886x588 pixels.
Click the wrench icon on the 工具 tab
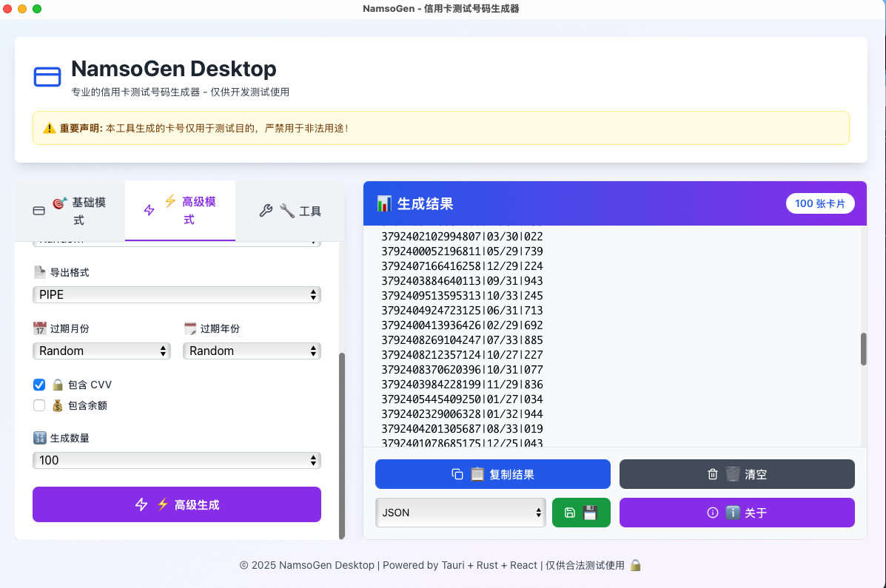[x=266, y=211]
